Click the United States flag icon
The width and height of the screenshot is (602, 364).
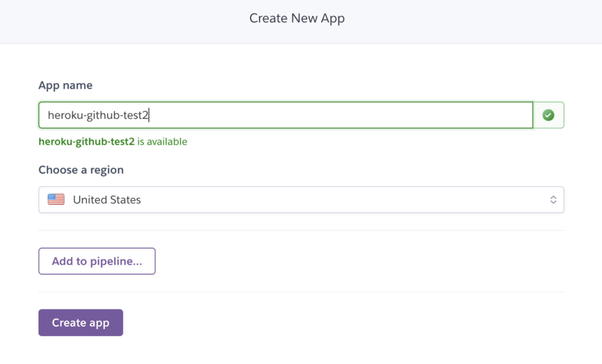[56, 200]
